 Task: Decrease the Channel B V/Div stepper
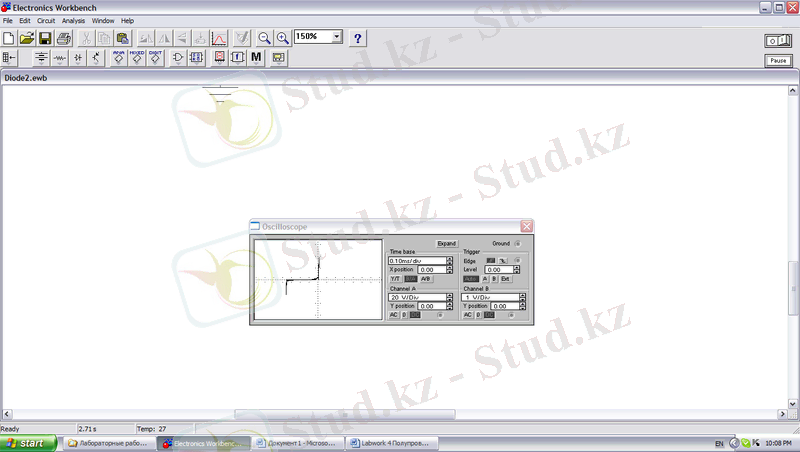[x=523, y=299]
